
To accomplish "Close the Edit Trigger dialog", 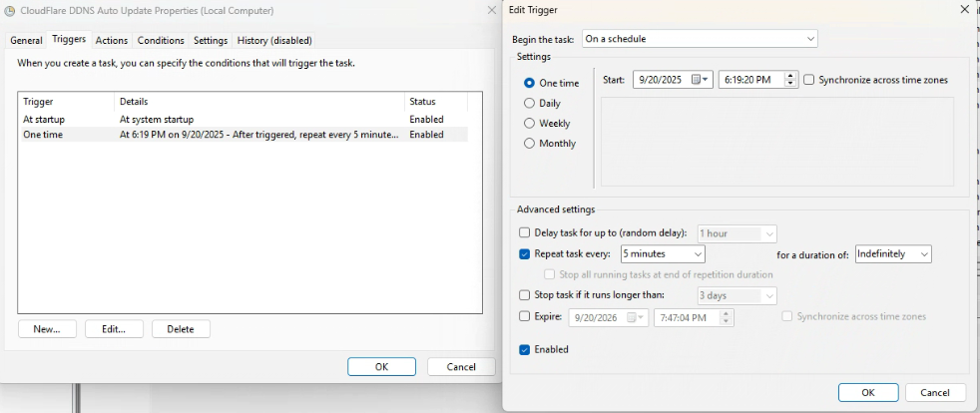I will (964, 9).
